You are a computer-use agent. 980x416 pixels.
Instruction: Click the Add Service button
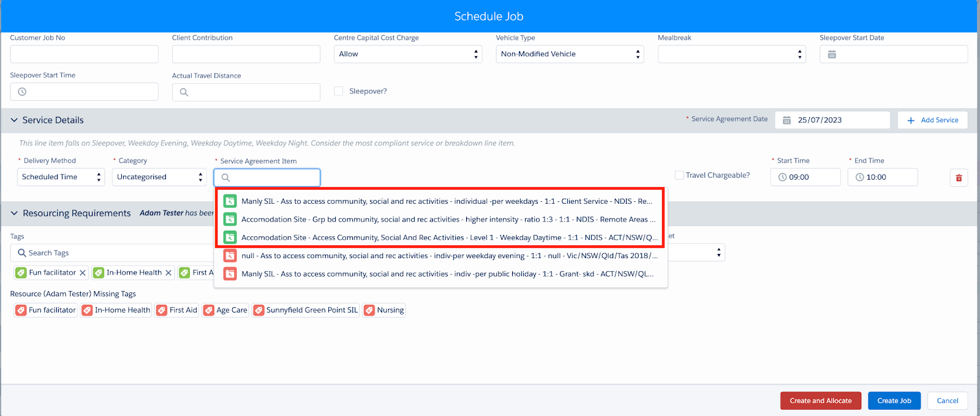(x=933, y=120)
